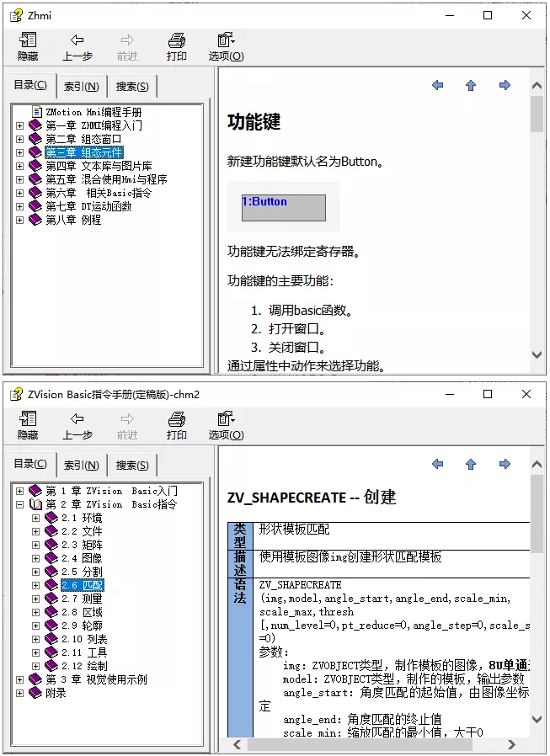Click vertical scrollbar thumb in 功能键 pane
Image resolution: width=550 pixels, height=756 pixels.
coord(537,114)
